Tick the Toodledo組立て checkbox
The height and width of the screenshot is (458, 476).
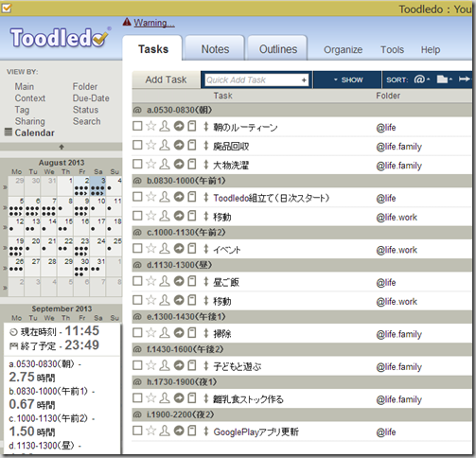point(137,197)
